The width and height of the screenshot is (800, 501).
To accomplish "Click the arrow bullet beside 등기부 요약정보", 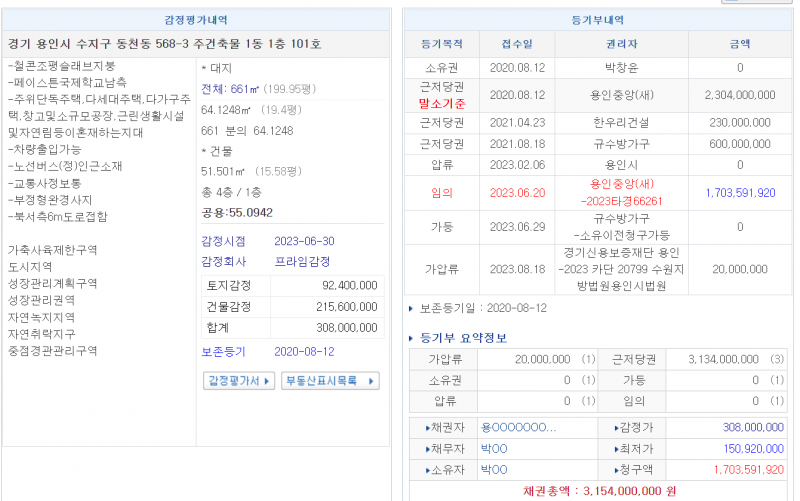I will tap(413, 338).
